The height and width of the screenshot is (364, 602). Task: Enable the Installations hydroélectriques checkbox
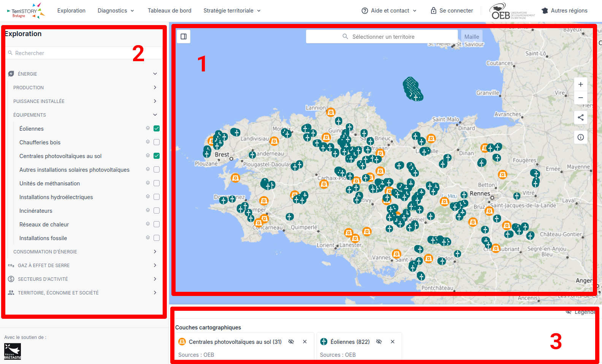point(157,197)
